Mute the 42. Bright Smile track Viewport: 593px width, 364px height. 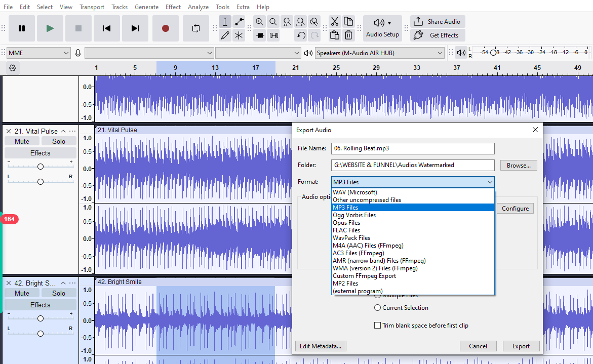(x=22, y=293)
